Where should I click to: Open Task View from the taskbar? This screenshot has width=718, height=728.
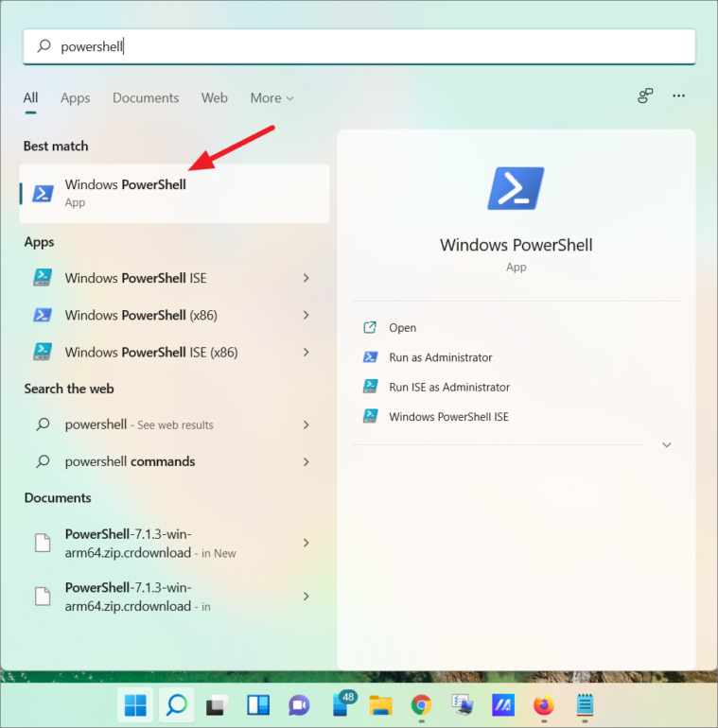pos(217,705)
